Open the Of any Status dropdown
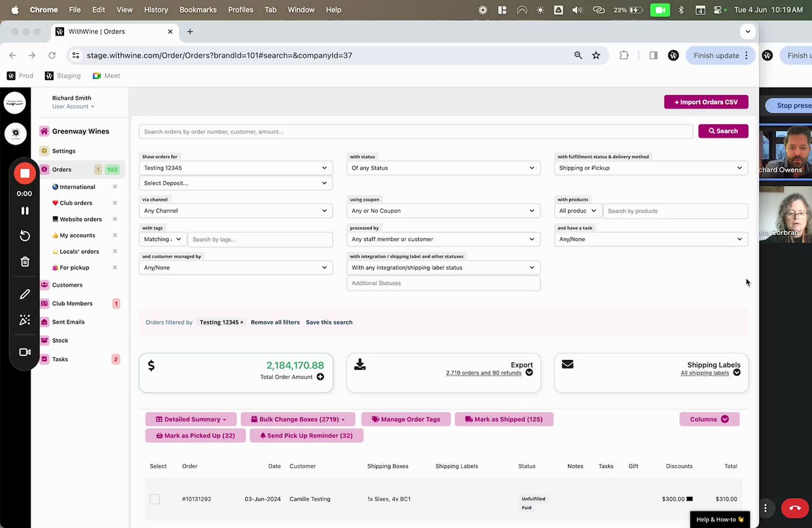This screenshot has width=812, height=528. coord(443,168)
